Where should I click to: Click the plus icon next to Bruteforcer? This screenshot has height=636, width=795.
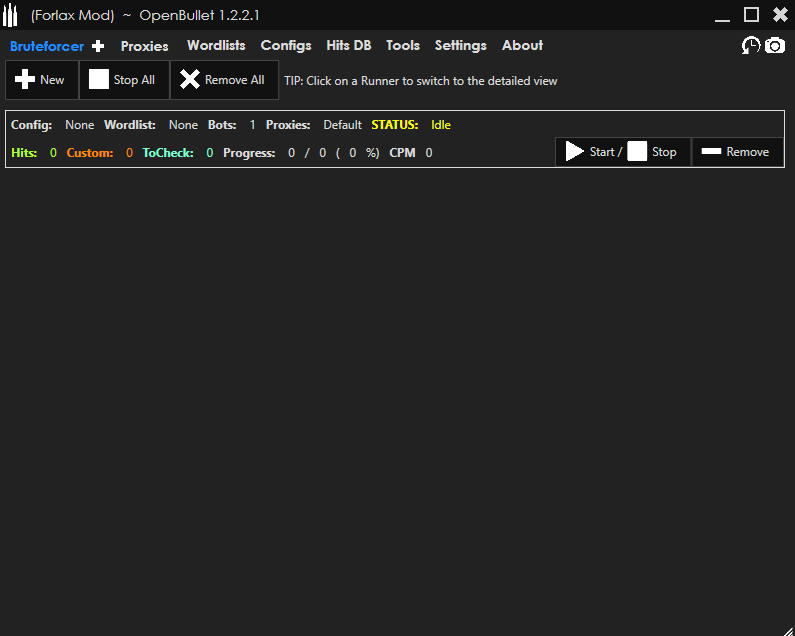98,46
